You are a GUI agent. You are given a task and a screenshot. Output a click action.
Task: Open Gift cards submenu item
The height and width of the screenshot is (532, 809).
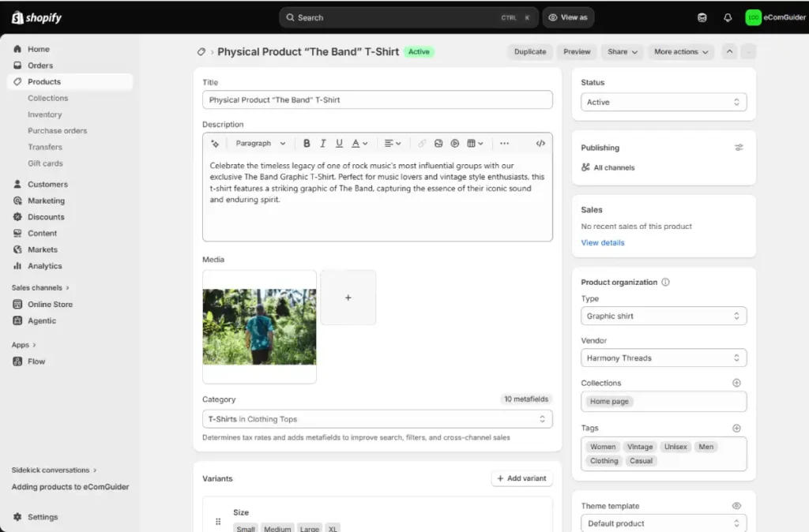[x=45, y=163]
